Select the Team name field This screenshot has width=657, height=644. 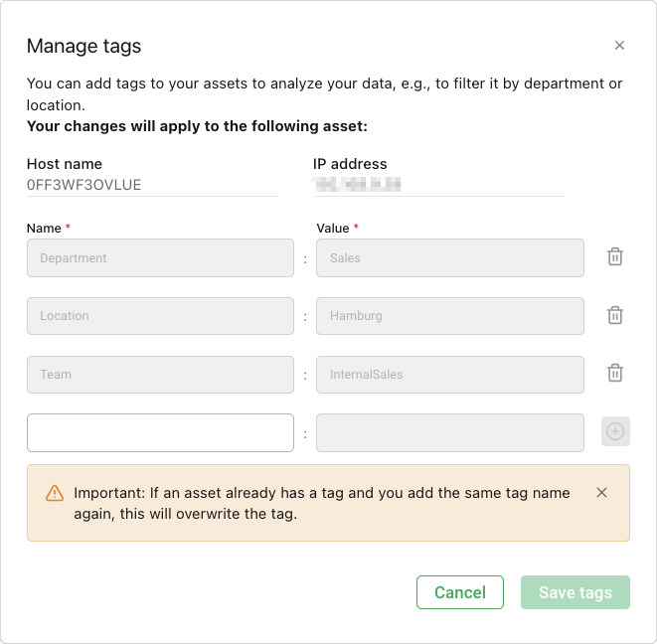click(160, 375)
